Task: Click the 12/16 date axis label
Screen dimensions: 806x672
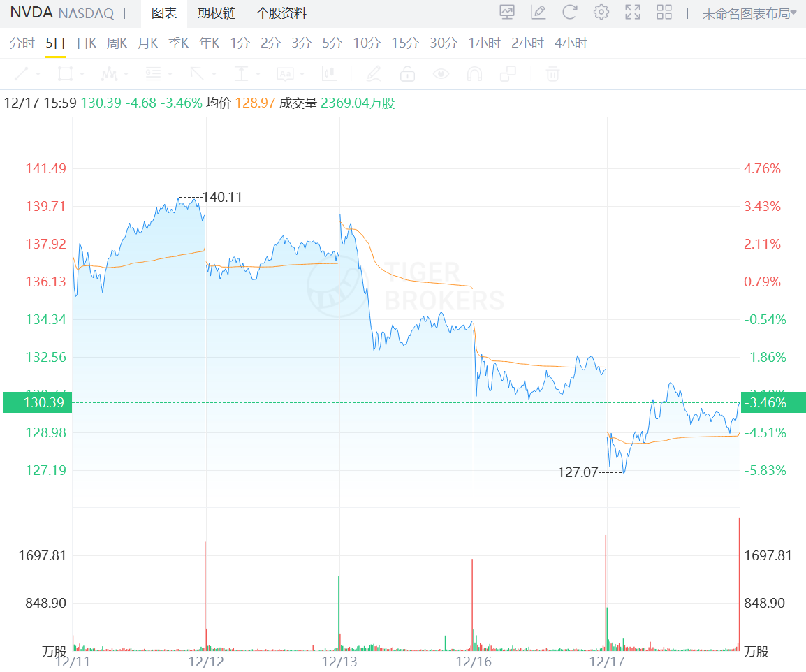Action: (474, 662)
